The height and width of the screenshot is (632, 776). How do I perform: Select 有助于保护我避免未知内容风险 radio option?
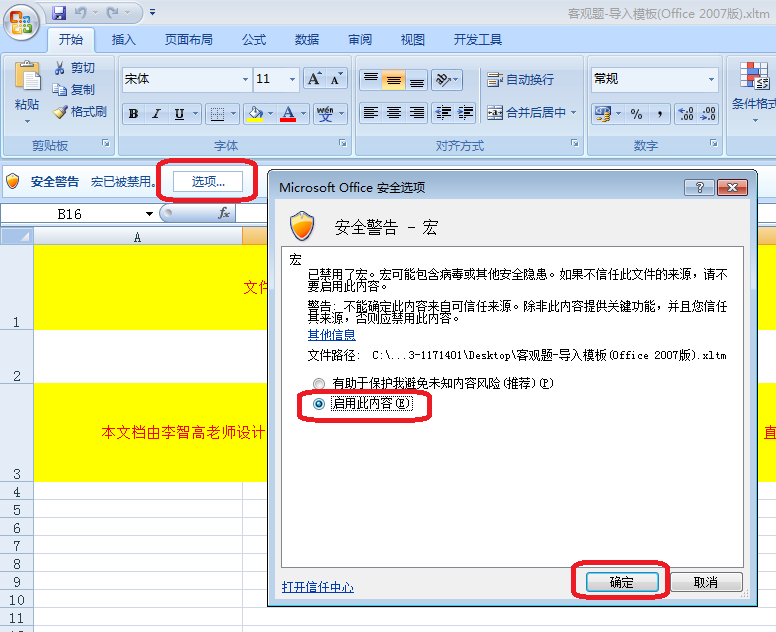(x=319, y=383)
